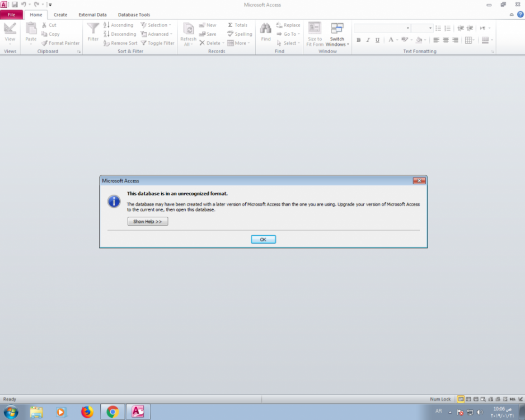The width and height of the screenshot is (525, 420).
Task: Click the bullets list icon
Action: click(x=438, y=28)
